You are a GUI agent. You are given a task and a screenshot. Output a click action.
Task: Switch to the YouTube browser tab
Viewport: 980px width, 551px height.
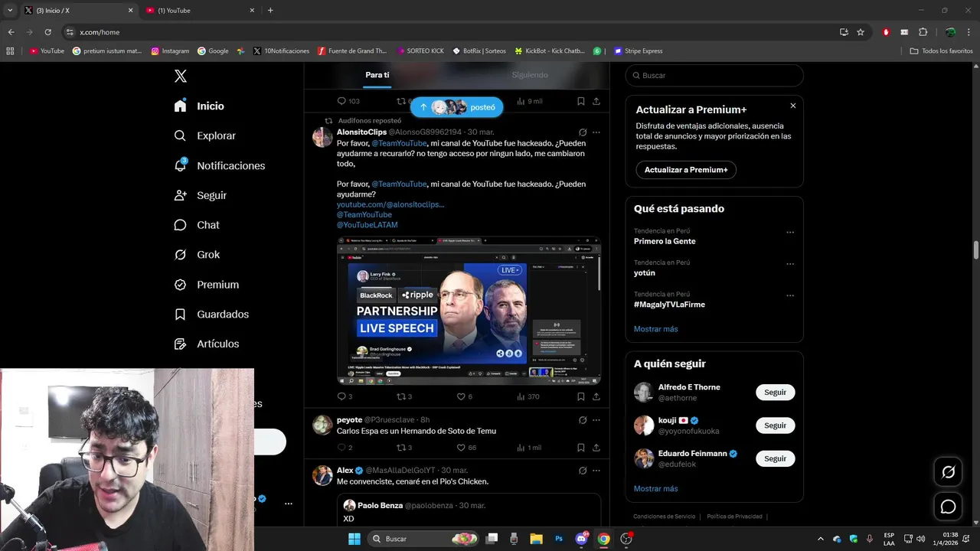[199, 11]
